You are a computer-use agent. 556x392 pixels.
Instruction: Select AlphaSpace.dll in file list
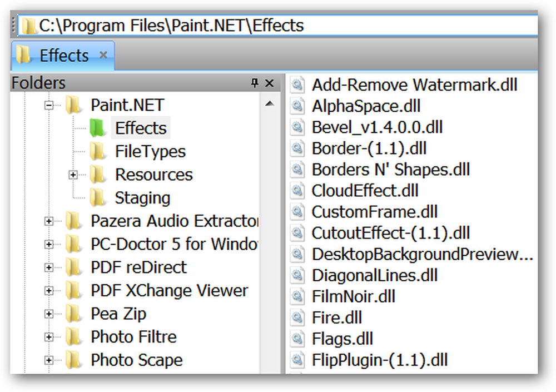click(x=366, y=106)
